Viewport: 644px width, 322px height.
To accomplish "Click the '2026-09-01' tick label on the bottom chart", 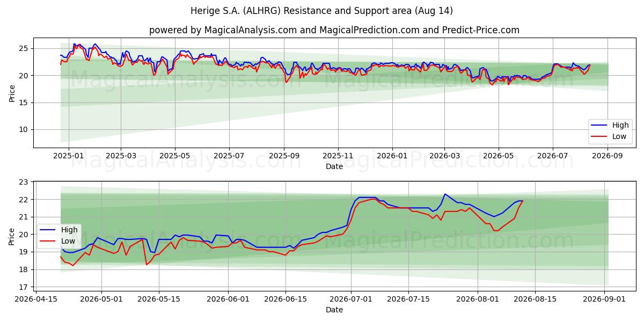I will pyautogui.click(x=605, y=299).
